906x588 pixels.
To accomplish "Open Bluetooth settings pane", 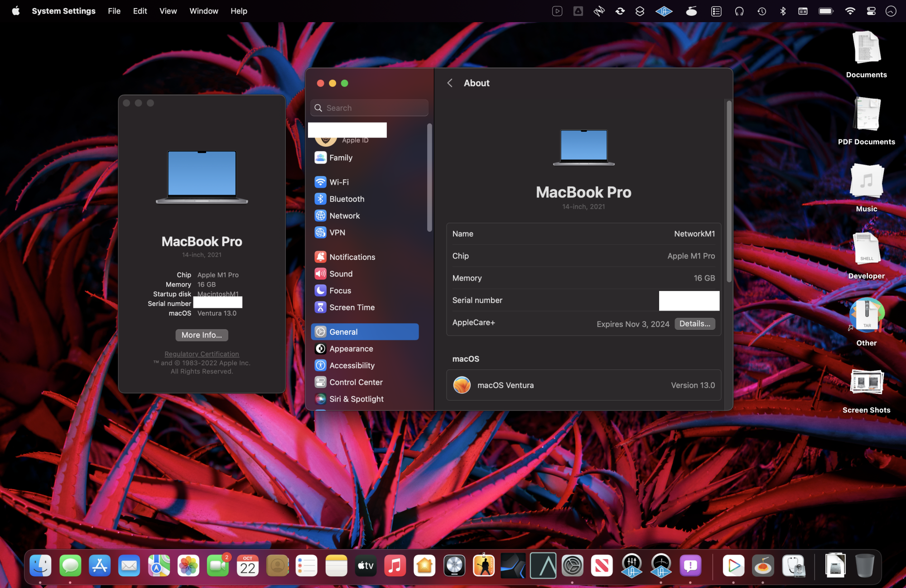I will [x=347, y=199].
